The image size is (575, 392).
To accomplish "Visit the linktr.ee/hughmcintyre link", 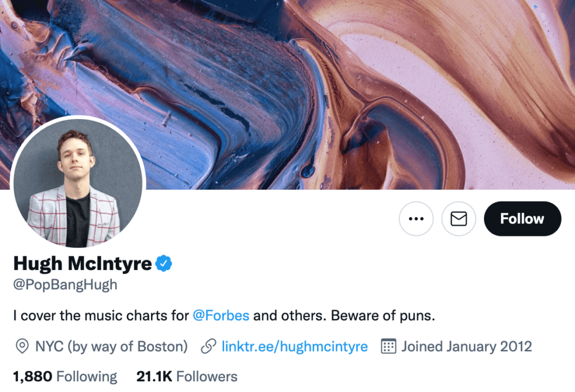I will click(x=295, y=346).
